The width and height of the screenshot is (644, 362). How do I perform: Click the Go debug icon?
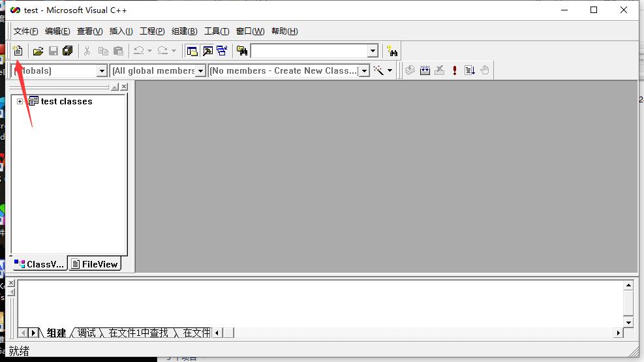click(x=470, y=70)
